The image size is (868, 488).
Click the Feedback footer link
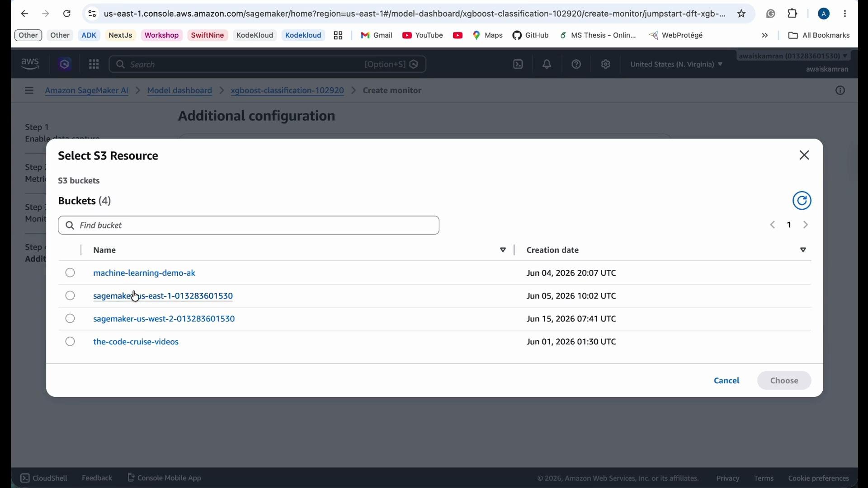[97, 478]
